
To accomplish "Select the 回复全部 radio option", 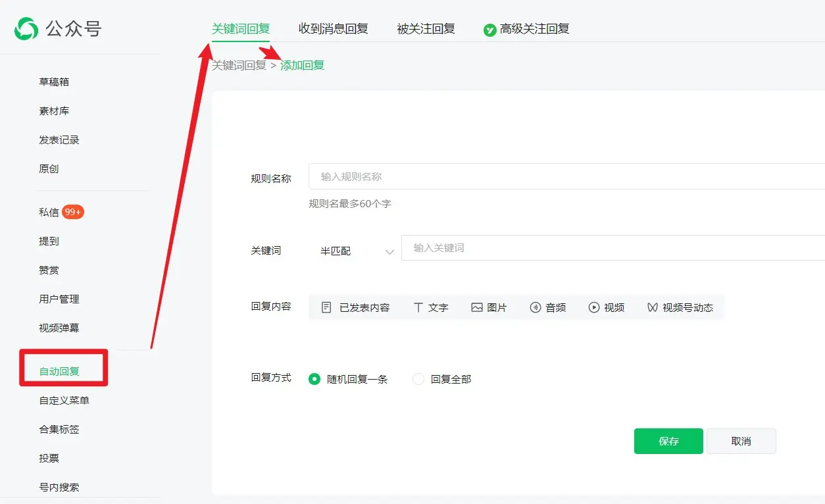I will 418,379.
